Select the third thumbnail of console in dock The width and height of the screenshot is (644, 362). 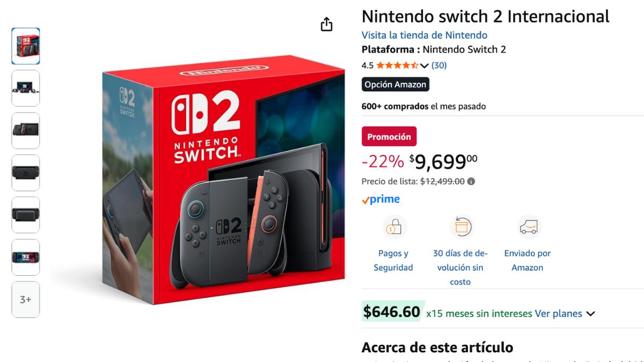[x=26, y=130]
